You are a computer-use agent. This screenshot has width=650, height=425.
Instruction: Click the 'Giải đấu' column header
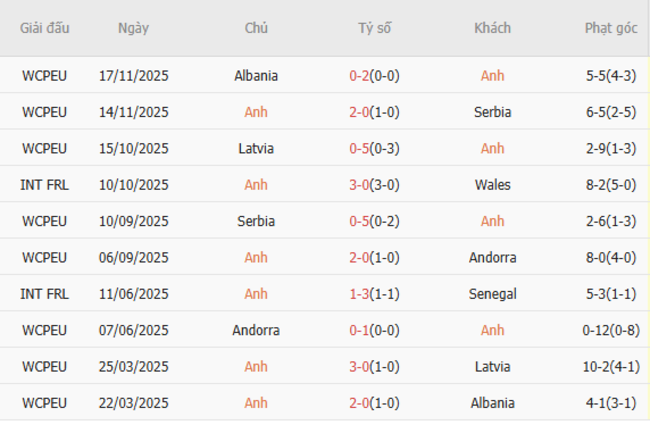click(45, 28)
